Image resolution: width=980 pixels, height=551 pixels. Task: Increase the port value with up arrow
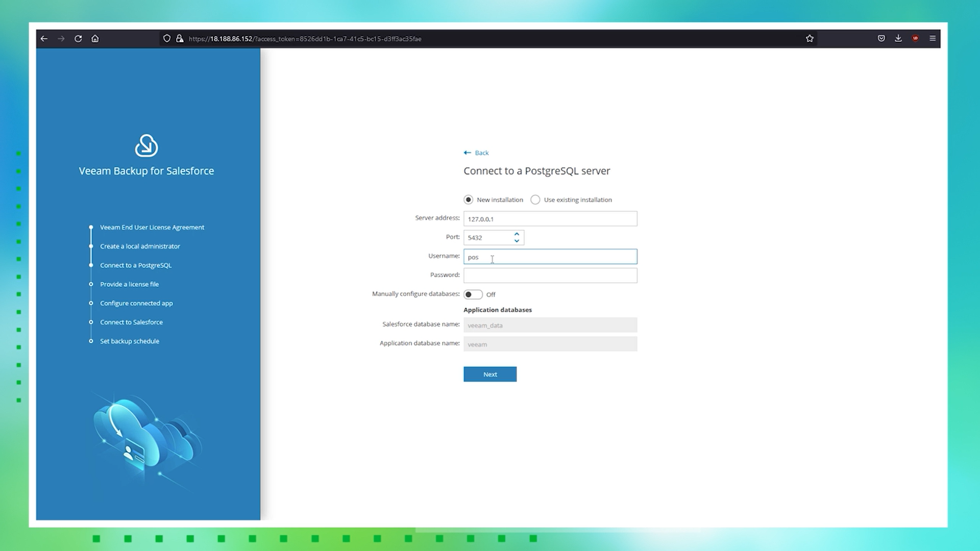pos(517,234)
